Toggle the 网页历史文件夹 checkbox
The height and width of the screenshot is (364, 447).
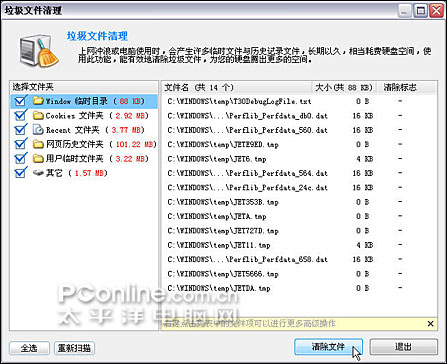[x=21, y=144]
